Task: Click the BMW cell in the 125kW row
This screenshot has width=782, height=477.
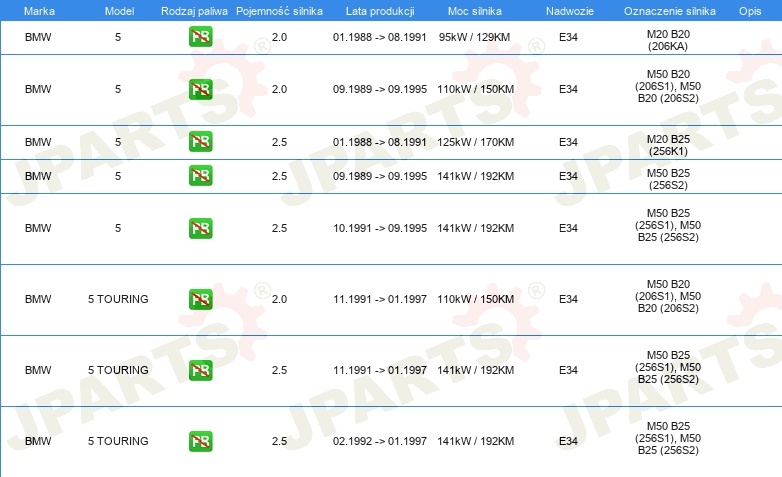Action: tap(38, 142)
